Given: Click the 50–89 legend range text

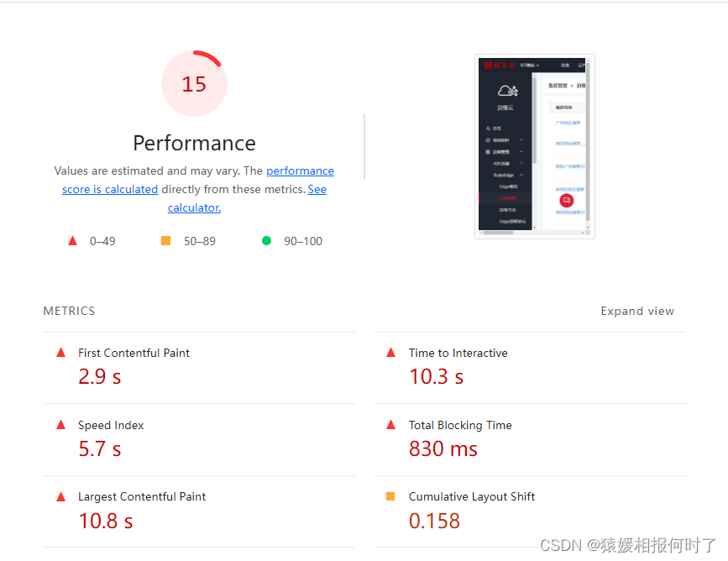Looking at the screenshot, I should pyautogui.click(x=200, y=241).
